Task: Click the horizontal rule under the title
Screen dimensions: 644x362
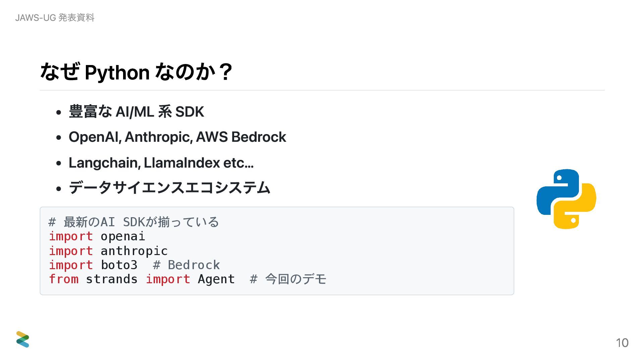Action: 322,90
